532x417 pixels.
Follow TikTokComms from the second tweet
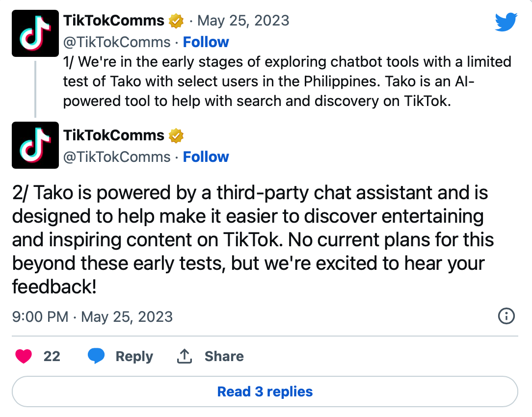[x=206, y=157]
